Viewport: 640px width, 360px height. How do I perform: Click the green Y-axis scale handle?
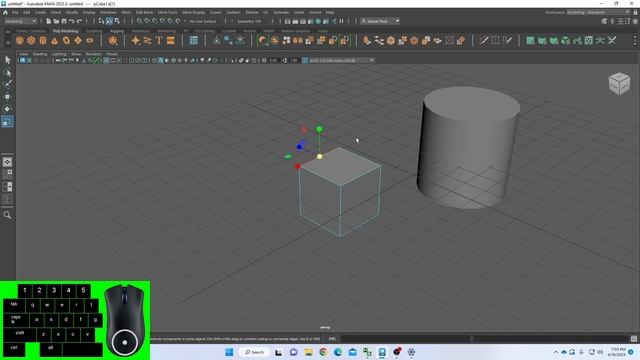(319, 129)
